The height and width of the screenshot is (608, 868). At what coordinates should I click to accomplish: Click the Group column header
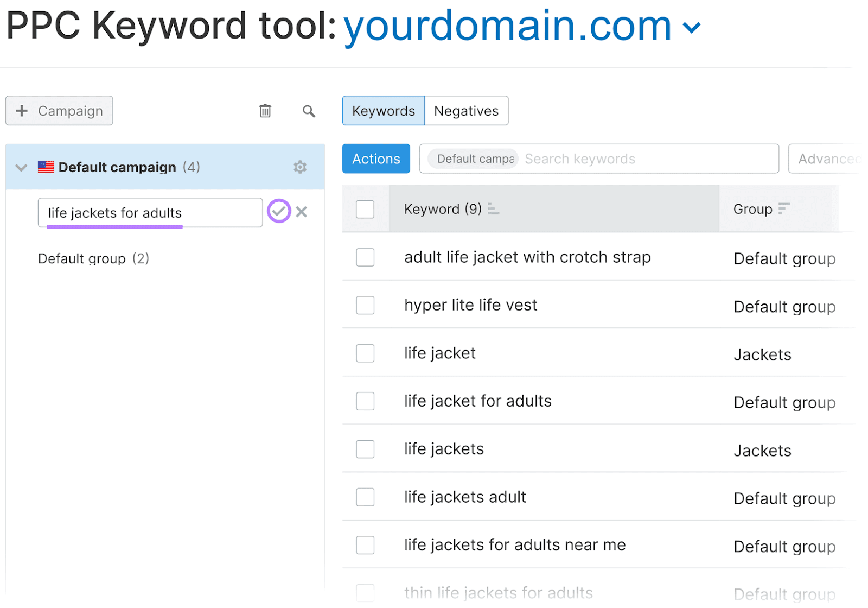click(778, 209)
